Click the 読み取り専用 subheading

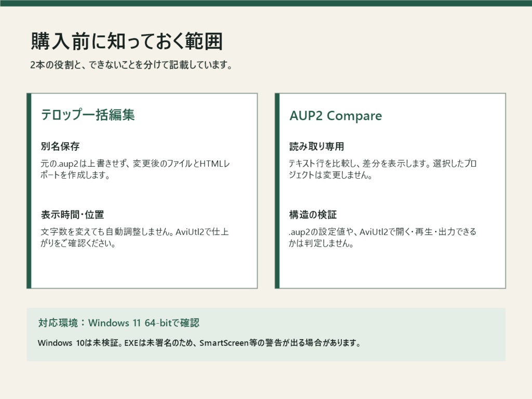coord(316,146)
